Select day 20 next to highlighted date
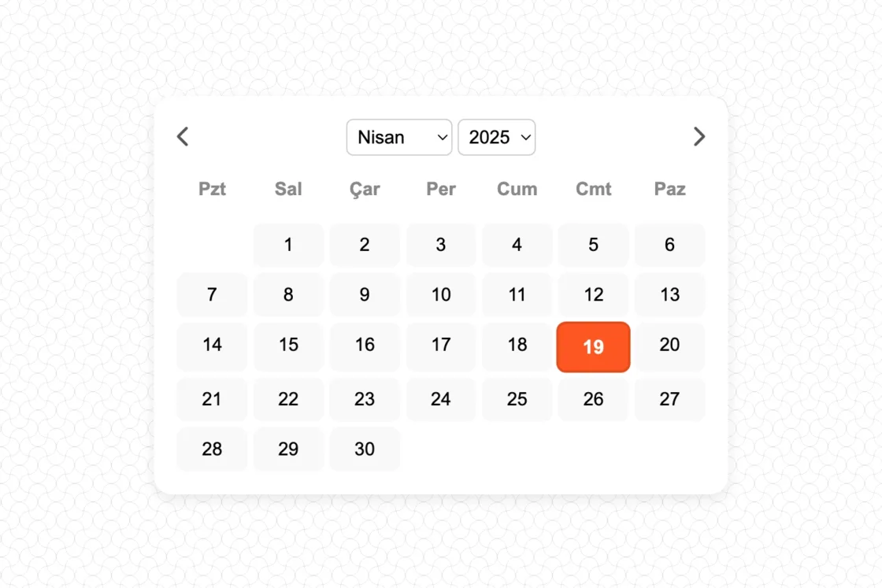 (669, 345)
